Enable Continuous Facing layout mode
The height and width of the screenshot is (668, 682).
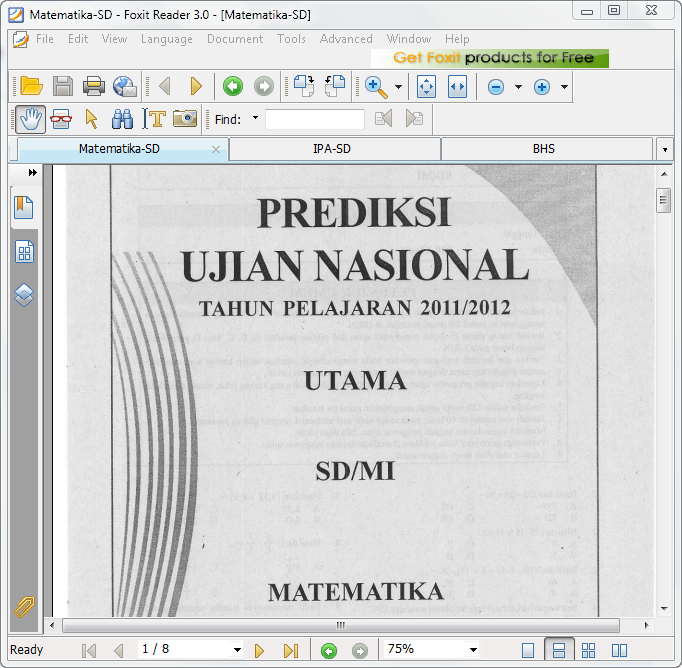tap(588, 651)
